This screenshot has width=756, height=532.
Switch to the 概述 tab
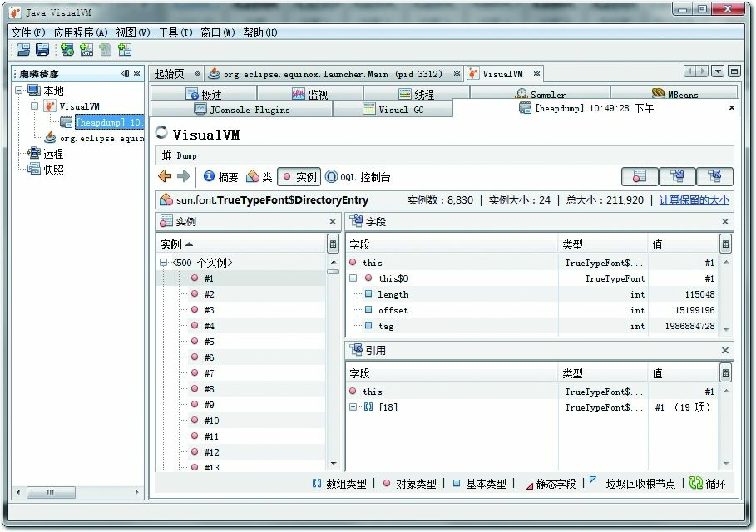point(204,94)
